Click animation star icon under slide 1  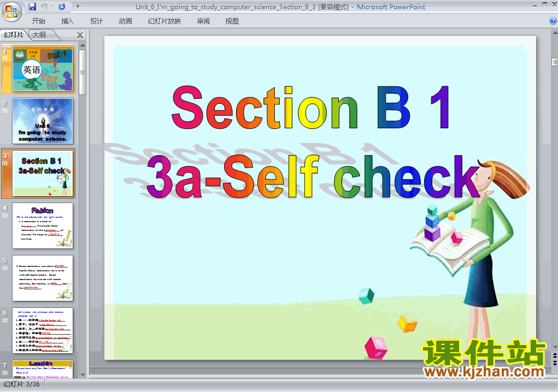(5, 58)
